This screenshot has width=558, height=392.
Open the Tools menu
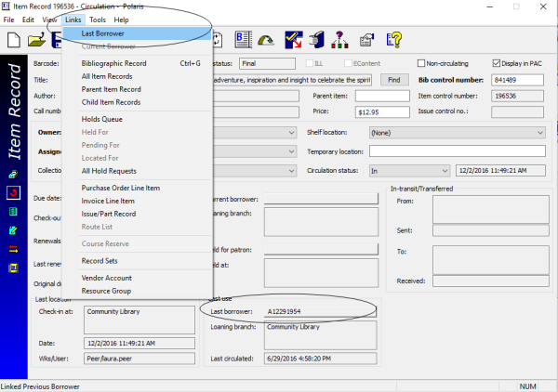coord(98,20)
